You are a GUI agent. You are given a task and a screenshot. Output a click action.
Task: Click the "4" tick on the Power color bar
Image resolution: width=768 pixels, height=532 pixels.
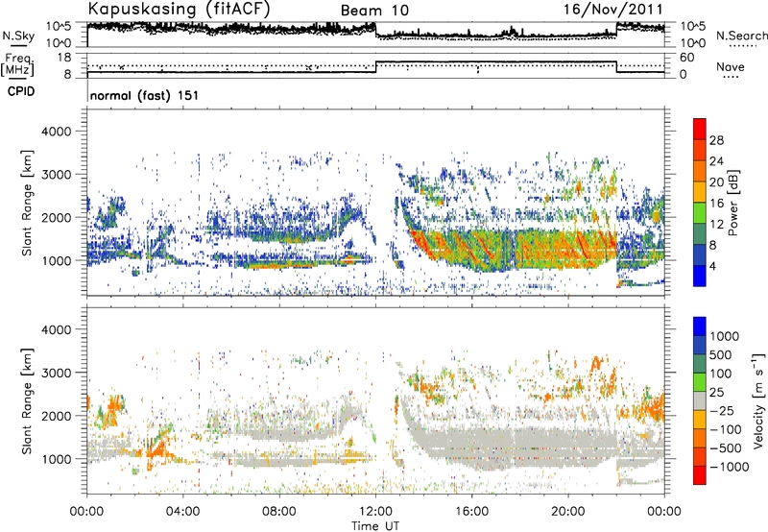click(713, 267)
